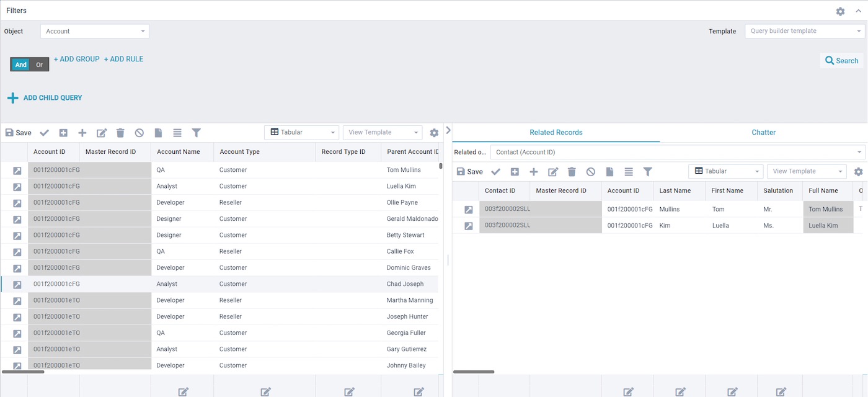This screenshot has height=397, width=868.
Task: Select the Related Records tab
Action: (x=556, y=132)
